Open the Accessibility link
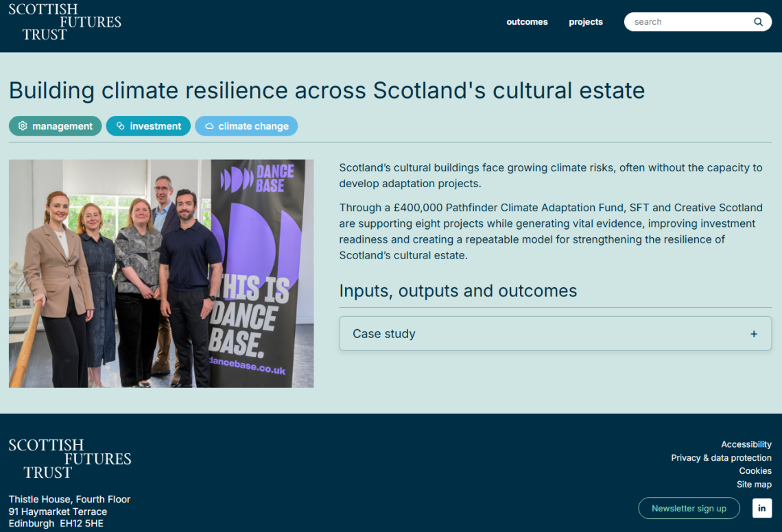 click(x=746, y=444)
